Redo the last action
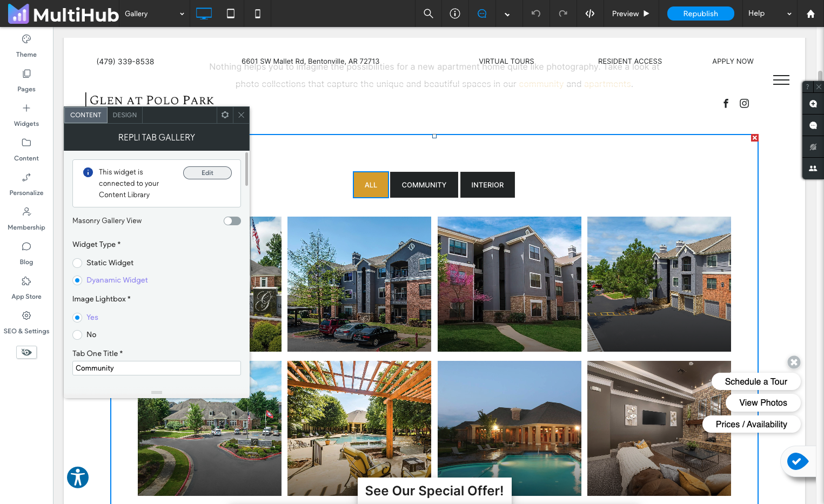 pos(563,14)
